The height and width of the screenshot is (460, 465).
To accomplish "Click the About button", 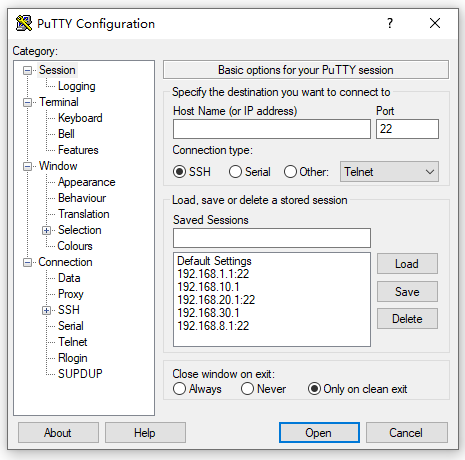I will 58,433.
